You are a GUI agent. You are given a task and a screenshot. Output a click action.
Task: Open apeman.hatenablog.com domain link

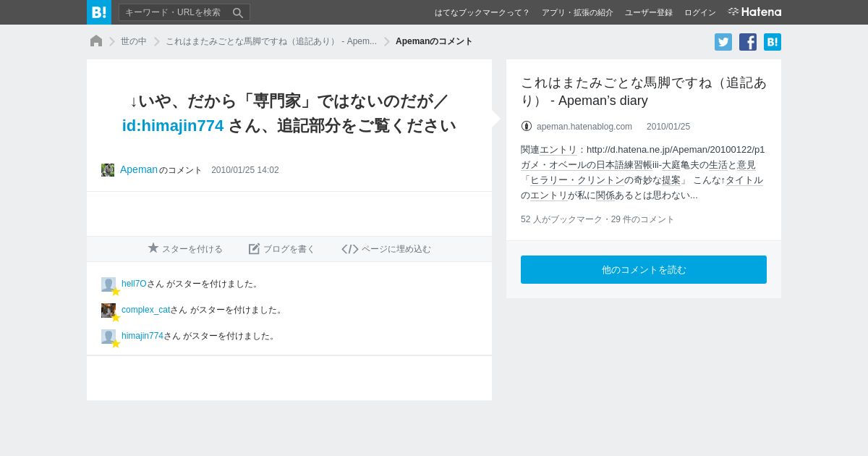[x=584, y=127]
